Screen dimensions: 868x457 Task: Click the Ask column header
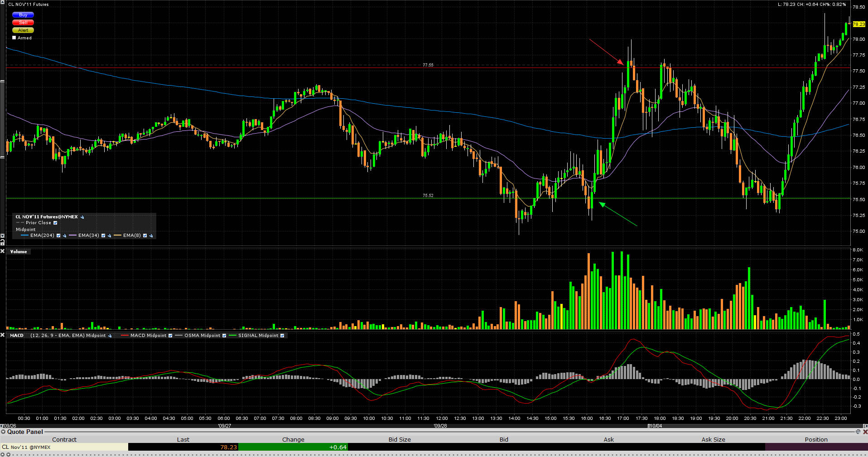[x=609, y=439]
